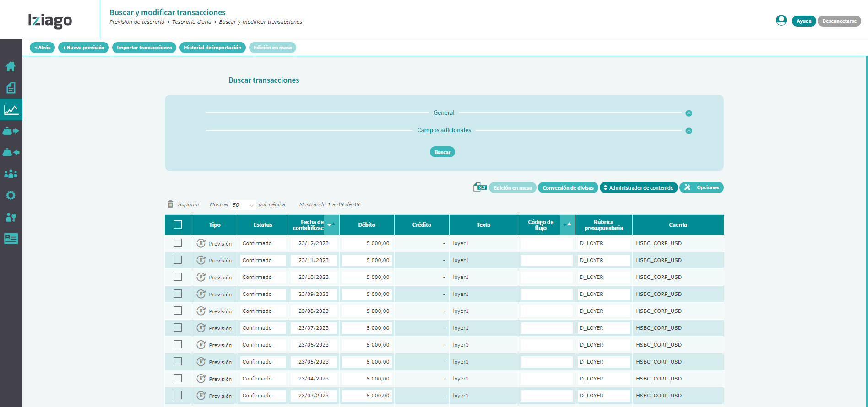Viewport: 868px width, 407px height.
Task: Click debit amount field for 23/11/2023
Action: (x=367, y=260)
